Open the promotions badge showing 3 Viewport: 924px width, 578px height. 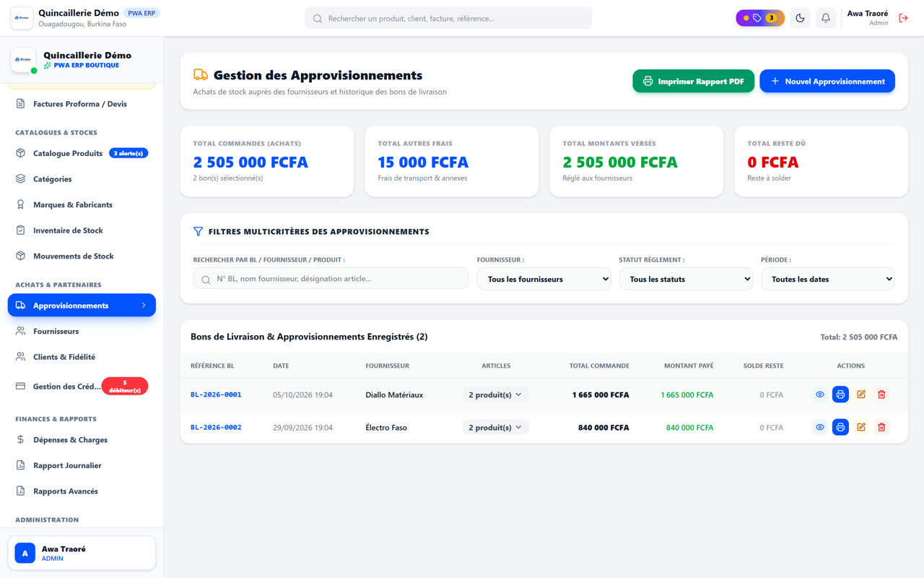tap(760, 18)
